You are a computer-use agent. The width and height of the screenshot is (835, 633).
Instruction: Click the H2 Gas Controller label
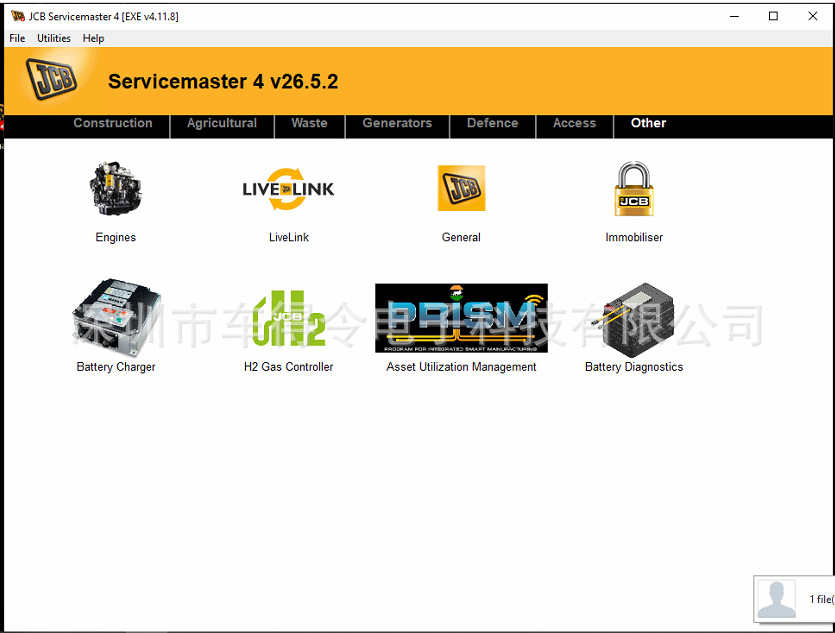click(289, 367)
